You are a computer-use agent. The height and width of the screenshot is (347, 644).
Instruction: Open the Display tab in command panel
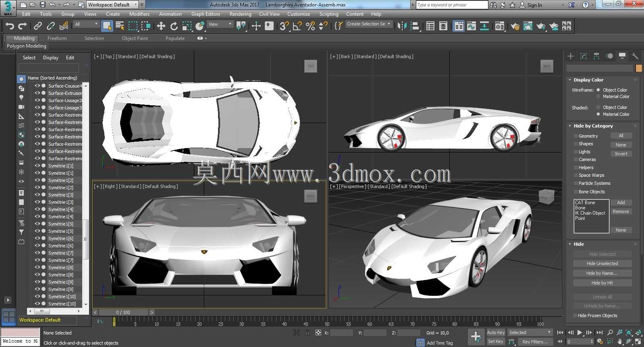click(622, 56)
